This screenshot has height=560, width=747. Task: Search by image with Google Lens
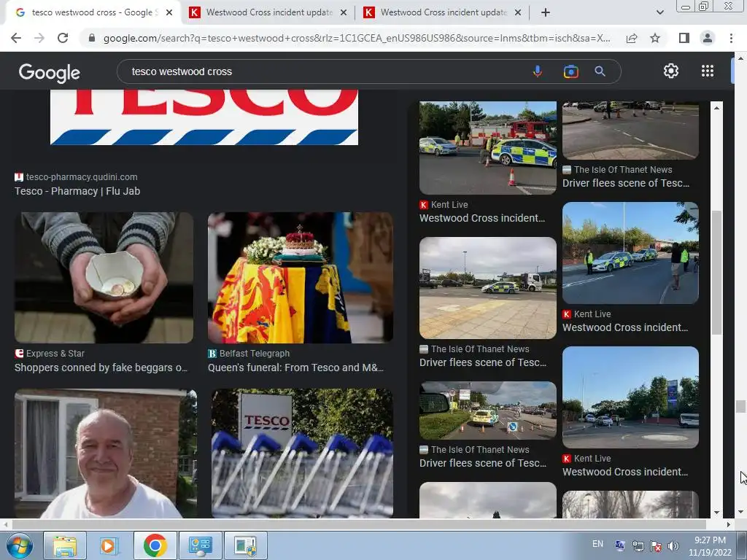(x=570, y=71)
